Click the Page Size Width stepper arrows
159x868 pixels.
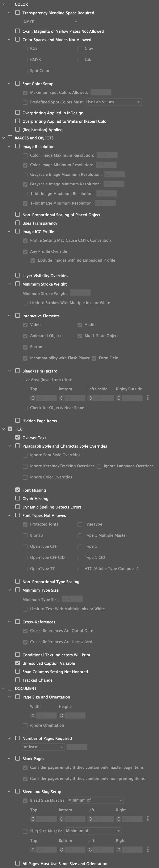tap(33, 715)
